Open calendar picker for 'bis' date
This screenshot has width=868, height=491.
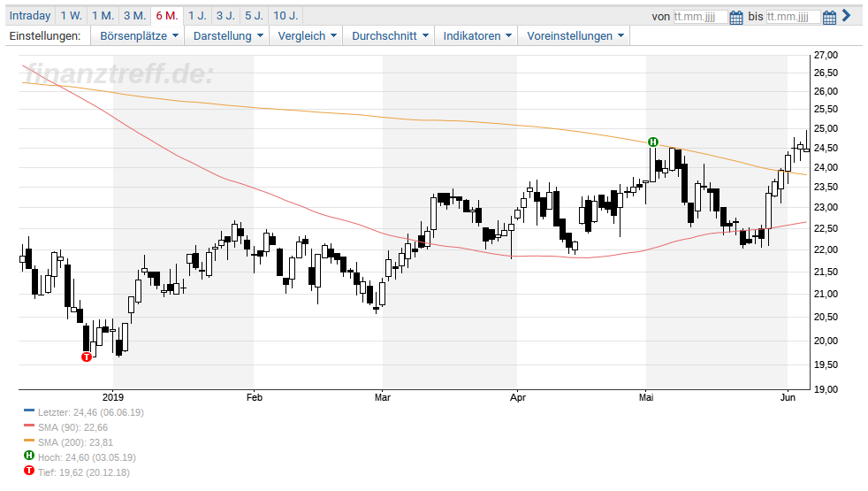pos(829,17)
